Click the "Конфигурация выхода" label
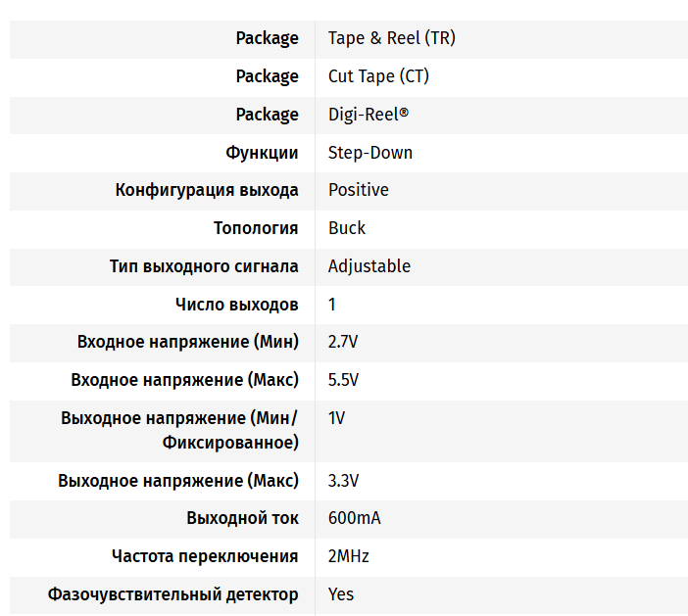 tap(207, 190)
